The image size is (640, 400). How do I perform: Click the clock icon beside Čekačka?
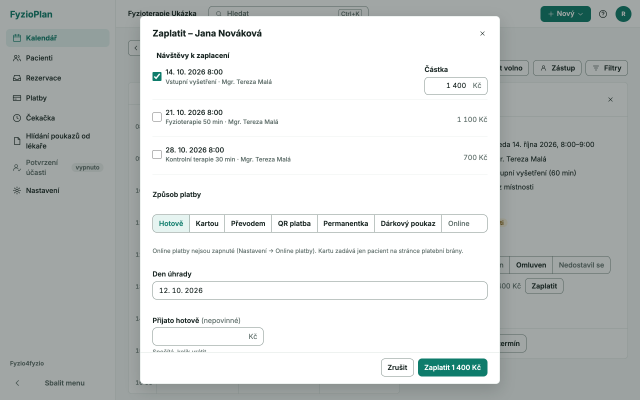pyautogui.click(x=17, y=118)
